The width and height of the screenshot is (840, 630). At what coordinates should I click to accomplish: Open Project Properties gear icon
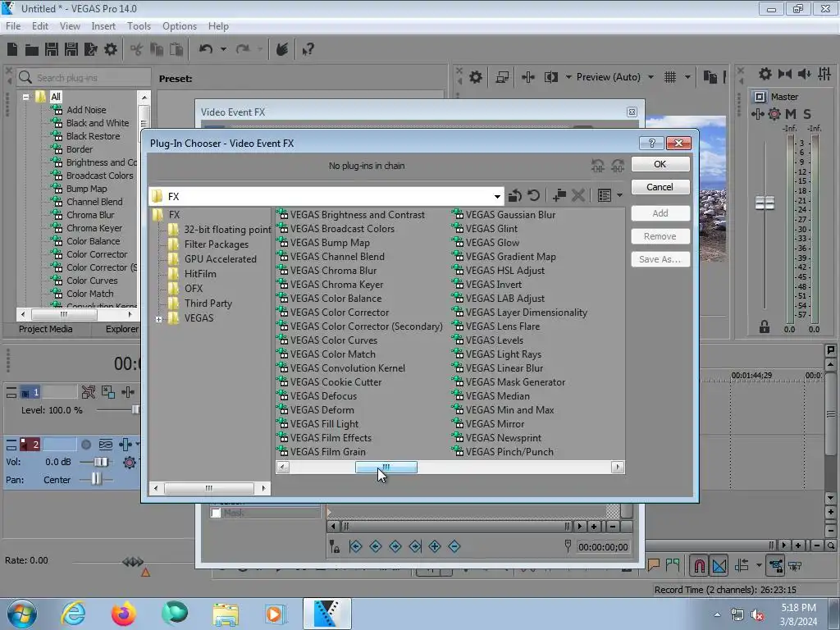(111, 49)
